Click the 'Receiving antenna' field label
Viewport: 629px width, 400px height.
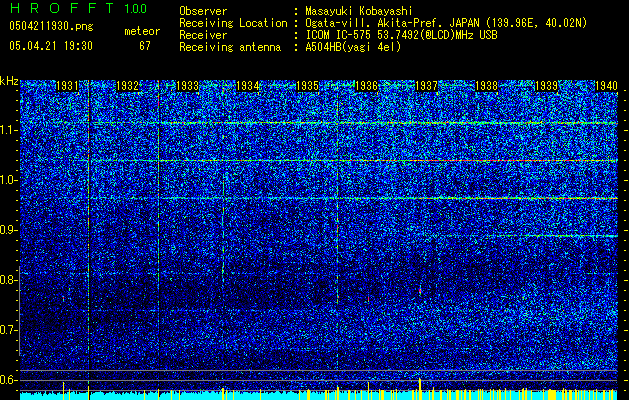(x=230, y=47)
